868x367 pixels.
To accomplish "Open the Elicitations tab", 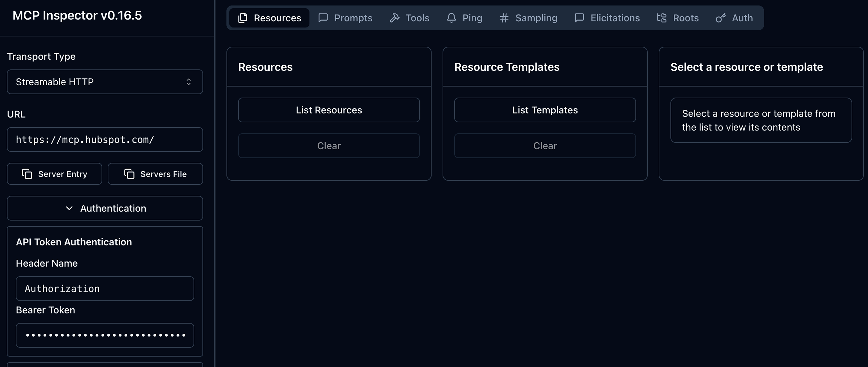I will [x=607, y=18].
